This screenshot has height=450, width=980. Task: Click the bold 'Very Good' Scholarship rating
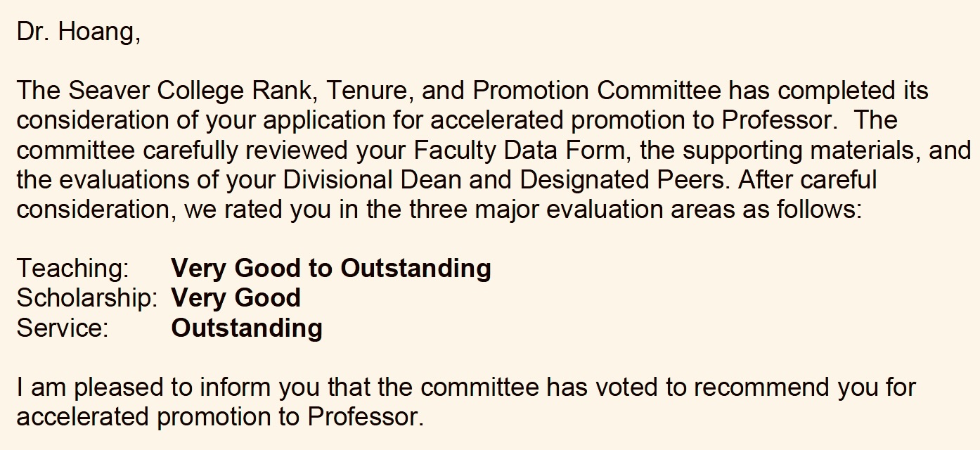pyautogui.click(x=236, y=298)
